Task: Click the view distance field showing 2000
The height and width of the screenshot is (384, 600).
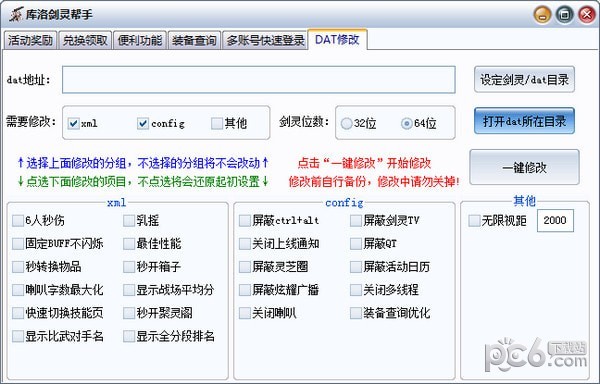Action: [x=555, y=221]
